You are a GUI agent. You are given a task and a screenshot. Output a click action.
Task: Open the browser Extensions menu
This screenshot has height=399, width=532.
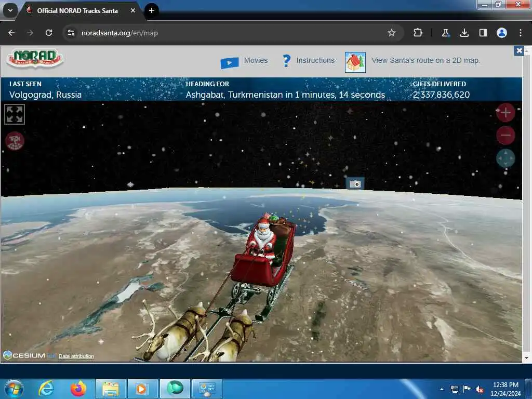pyautogui.click(x=418, y=33)
